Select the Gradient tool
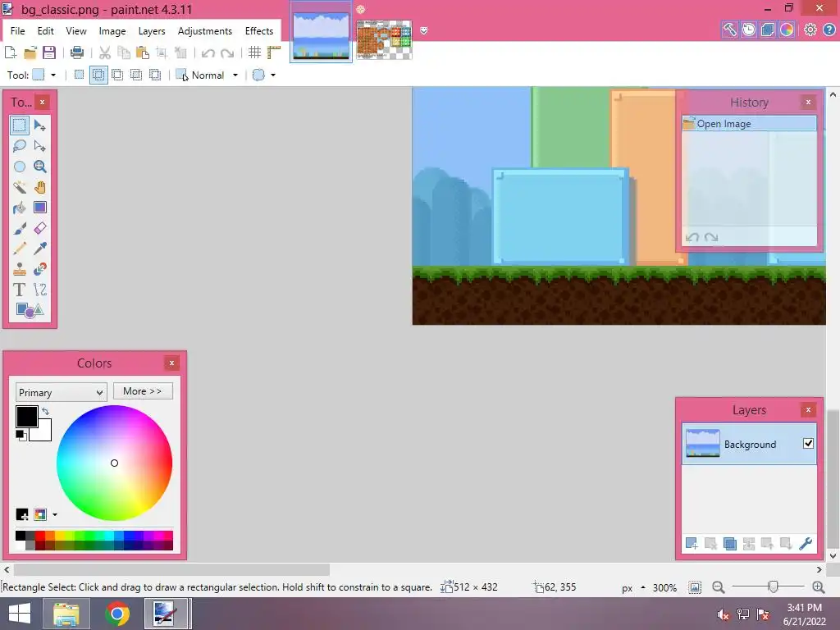Screen dimensions: 840x630 pos(39,208)
